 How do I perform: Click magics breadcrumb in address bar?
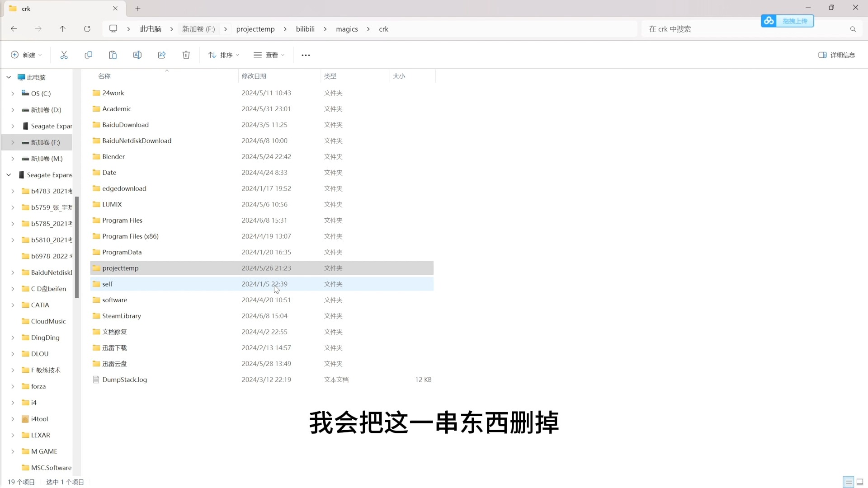[347, 29]
